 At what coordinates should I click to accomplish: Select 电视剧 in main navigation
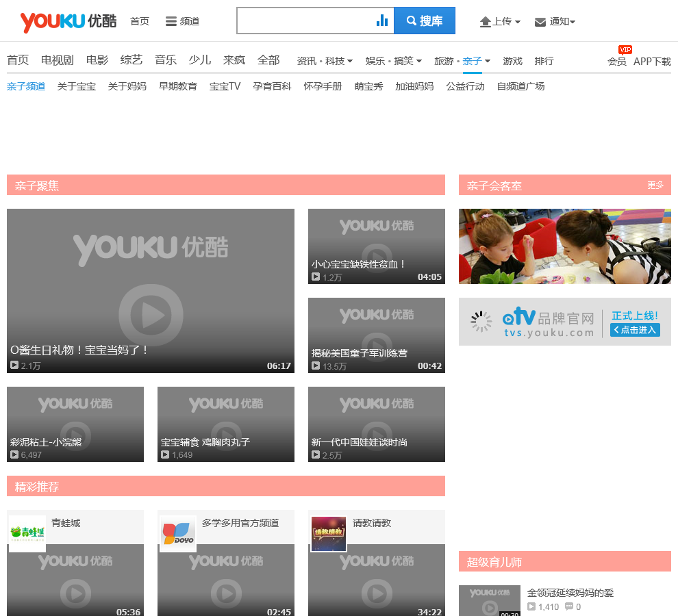click(x=58, y=60)
